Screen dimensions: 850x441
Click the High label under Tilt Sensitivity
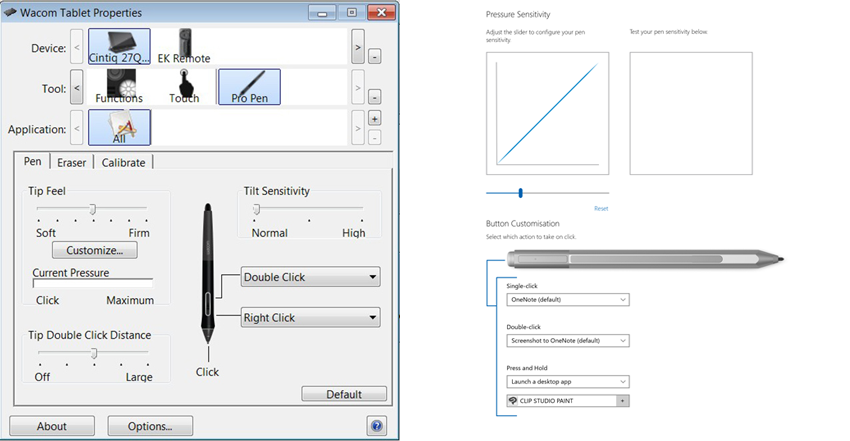click(x=353, y=233)
